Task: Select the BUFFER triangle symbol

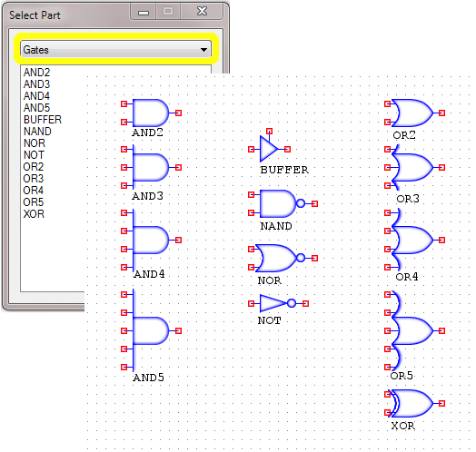Action: pos(269,149)
